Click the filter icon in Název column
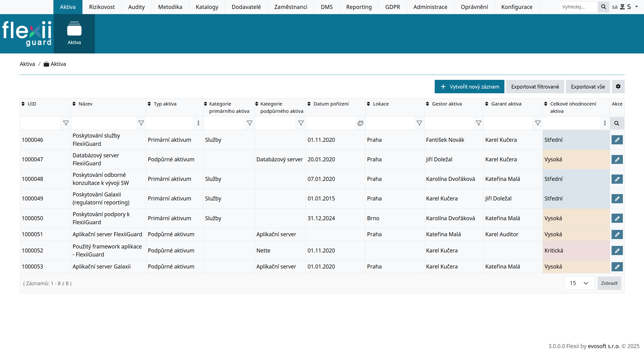 [x=141, y=123]
